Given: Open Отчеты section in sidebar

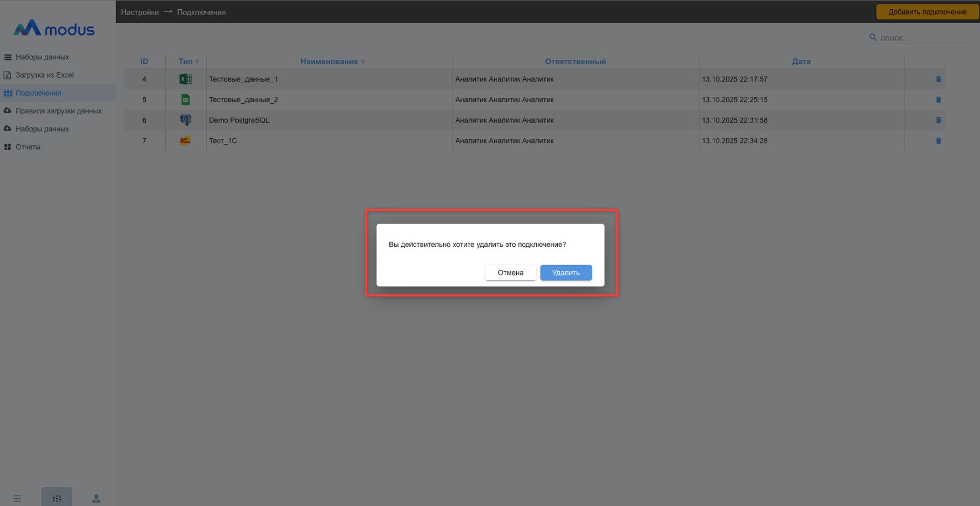Looking at the screenshot, I should 28,147.
